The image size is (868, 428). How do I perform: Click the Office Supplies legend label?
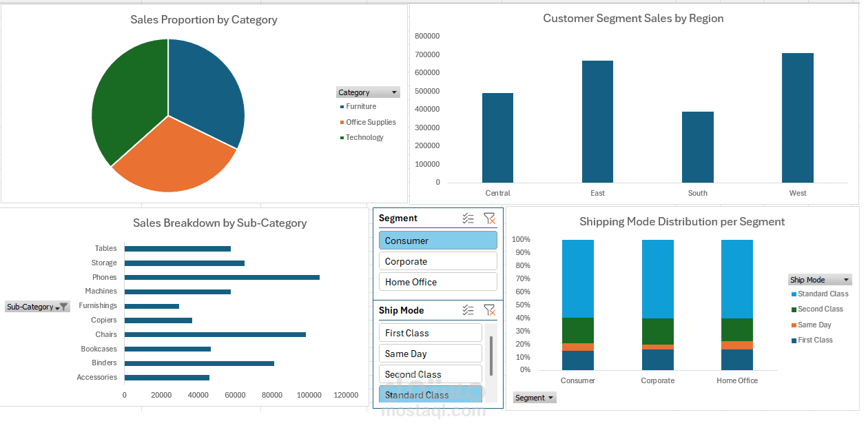click(371, 123)
